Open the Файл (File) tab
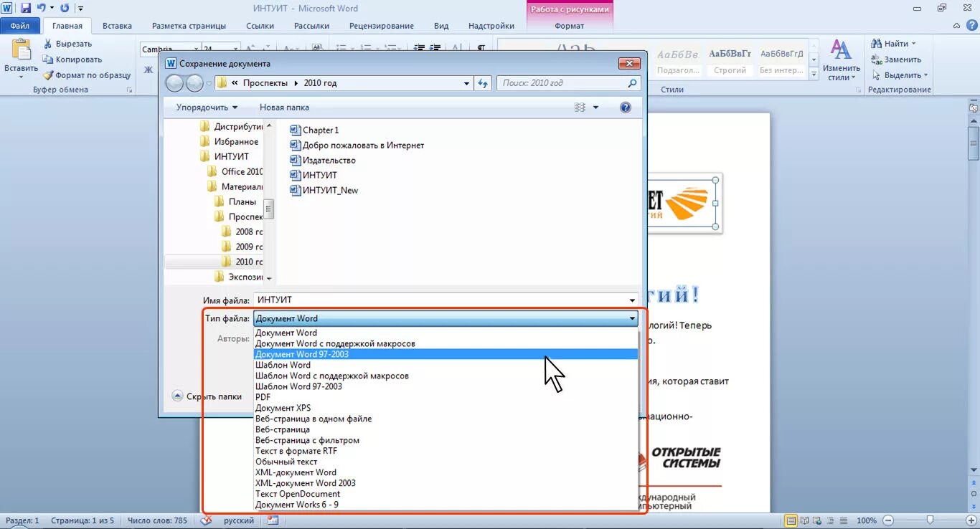 coord(20,26)
